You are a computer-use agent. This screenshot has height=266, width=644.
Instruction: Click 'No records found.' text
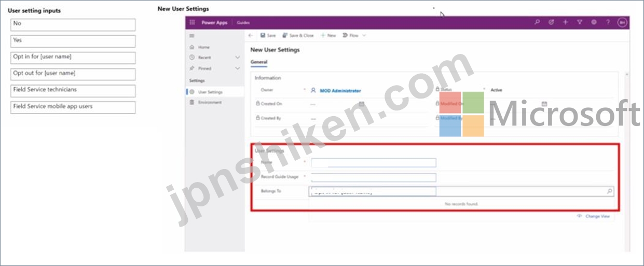coord(461,204)
